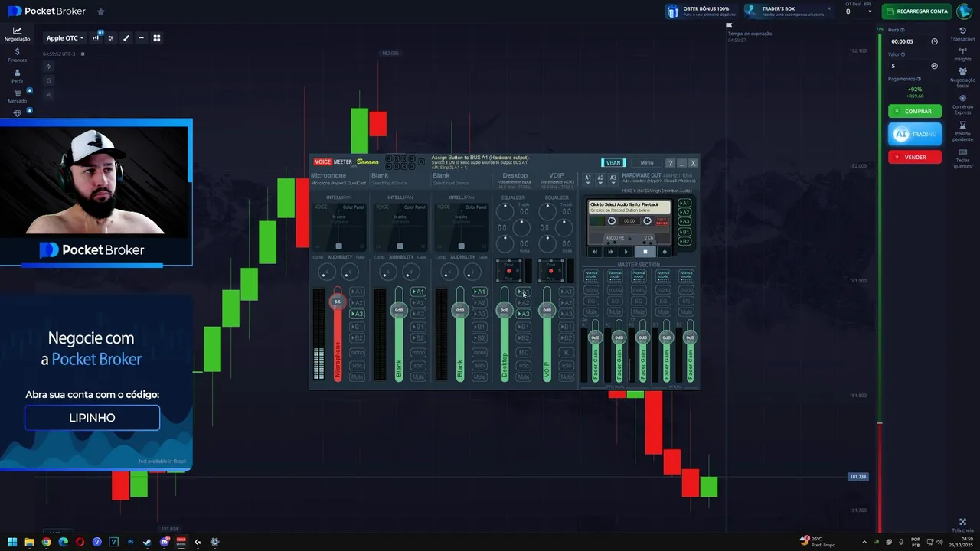The width and height of the screenshot is (980, 551).
Task: Toggle A3 bus on Microphone strip
Action: (358, 314)
